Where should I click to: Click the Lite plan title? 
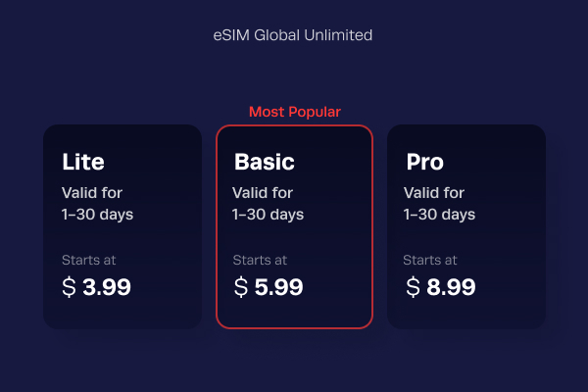(x=83, y=162)
